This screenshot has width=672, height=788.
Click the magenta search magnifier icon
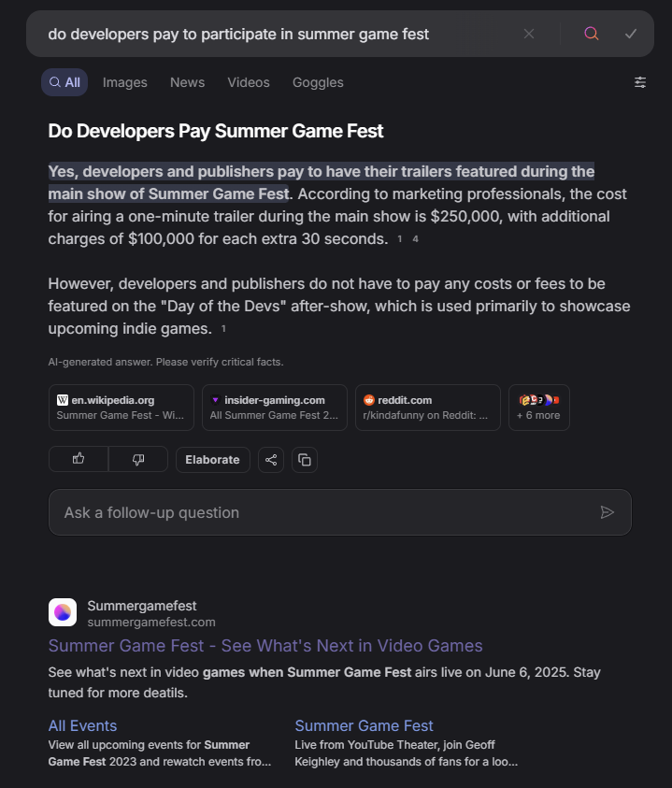[591, 34]
